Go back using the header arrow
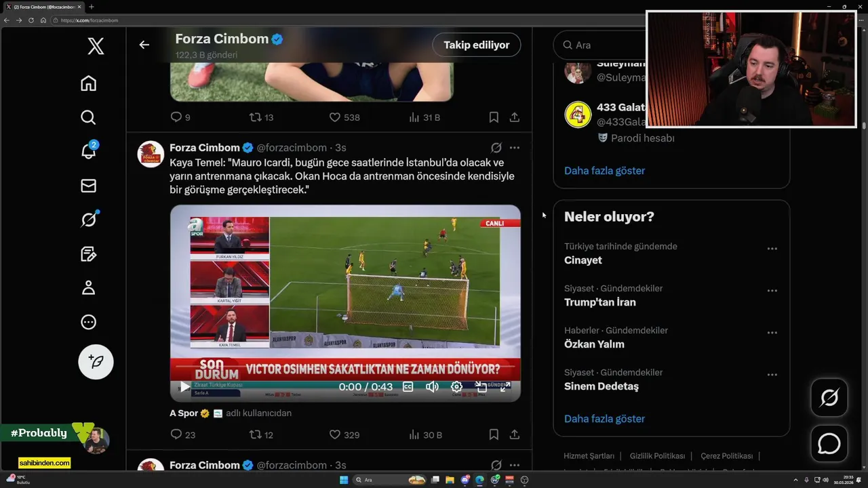This screenshot has height=488, width=868. (x=144, y=45)
